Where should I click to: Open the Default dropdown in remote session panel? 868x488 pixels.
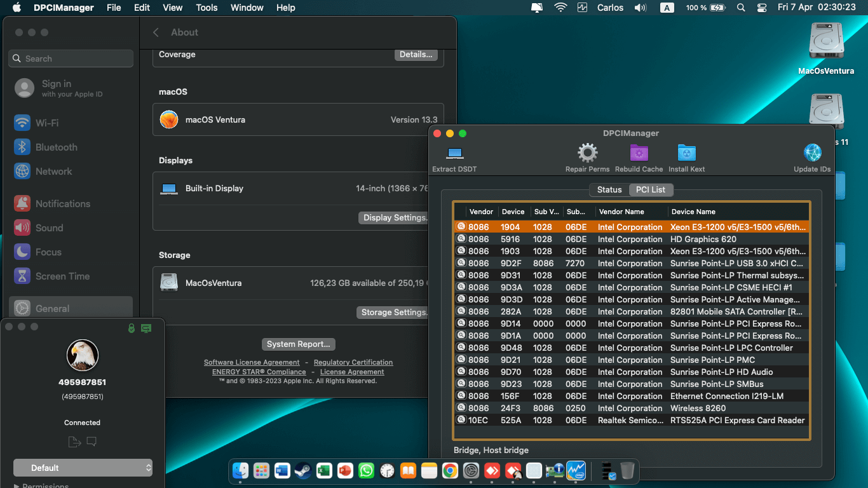click(83, 468)
